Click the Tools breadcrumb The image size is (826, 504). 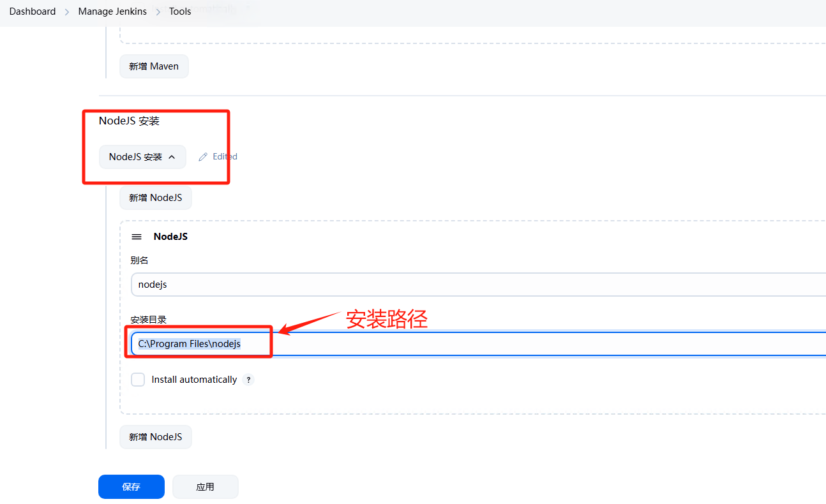(180, 11)
